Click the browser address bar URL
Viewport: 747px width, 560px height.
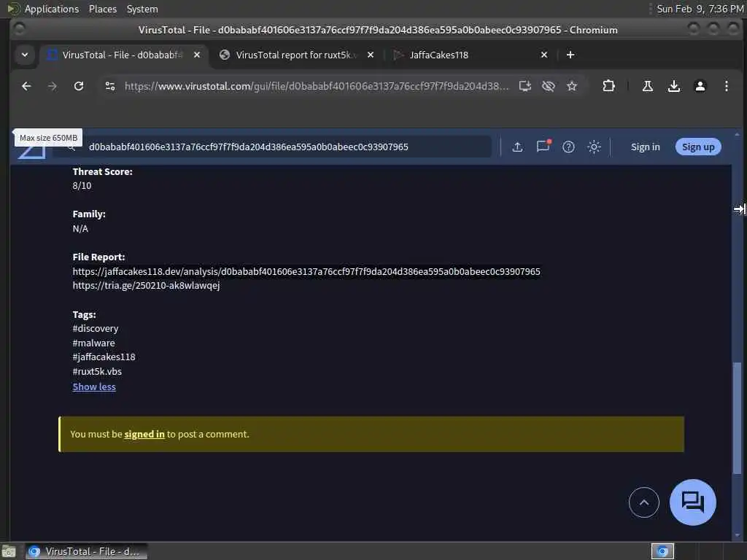(x=317, y=86)
